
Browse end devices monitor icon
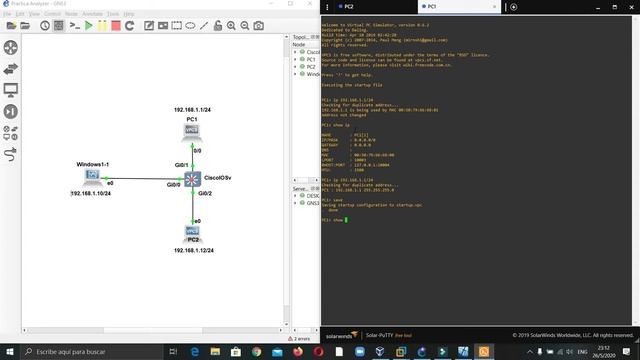click(11, 90)
